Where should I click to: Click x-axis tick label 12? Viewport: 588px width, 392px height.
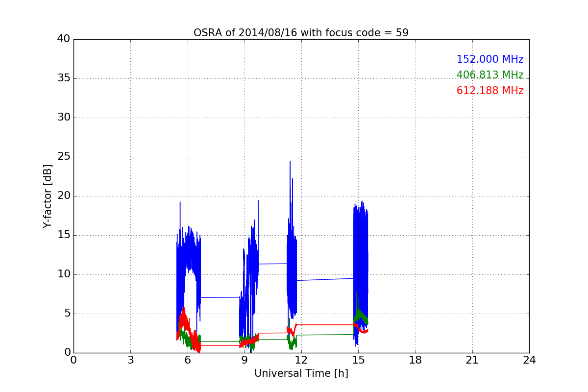301,360
